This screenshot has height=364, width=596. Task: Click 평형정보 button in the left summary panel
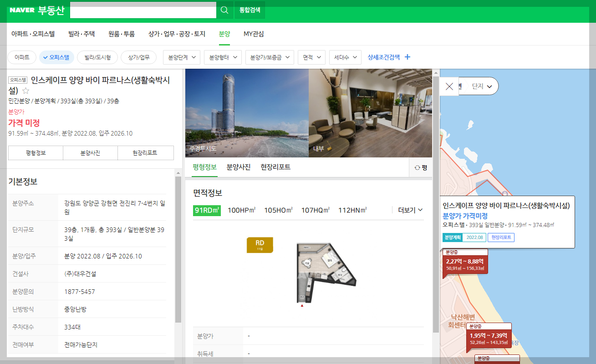(36, 153)
